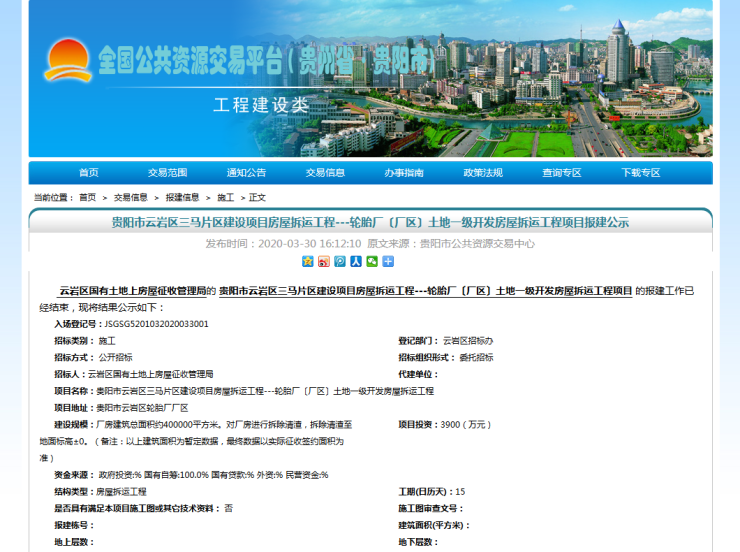Click the 代建单位 label
This screenshot has width=740, height=552.
pos(418,374)
